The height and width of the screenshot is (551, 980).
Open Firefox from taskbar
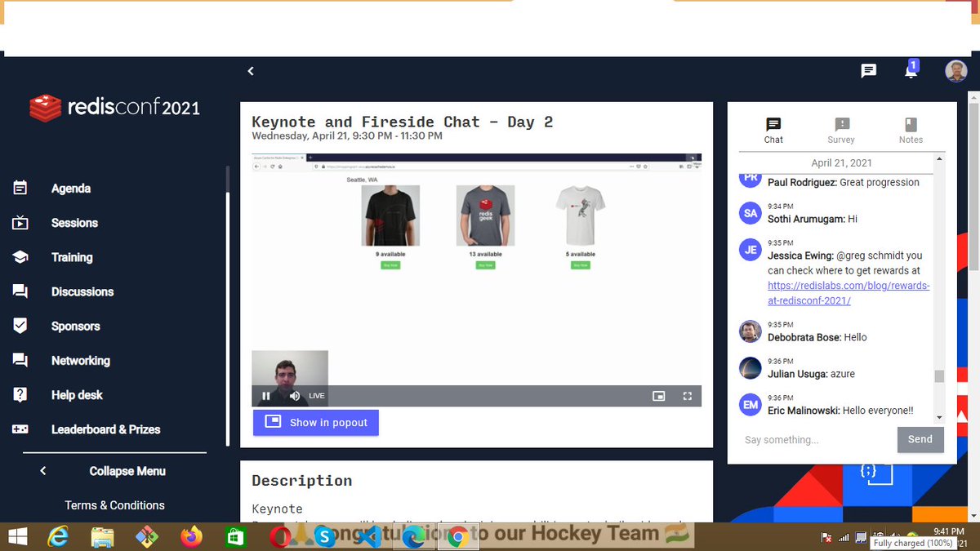point(191,536)
